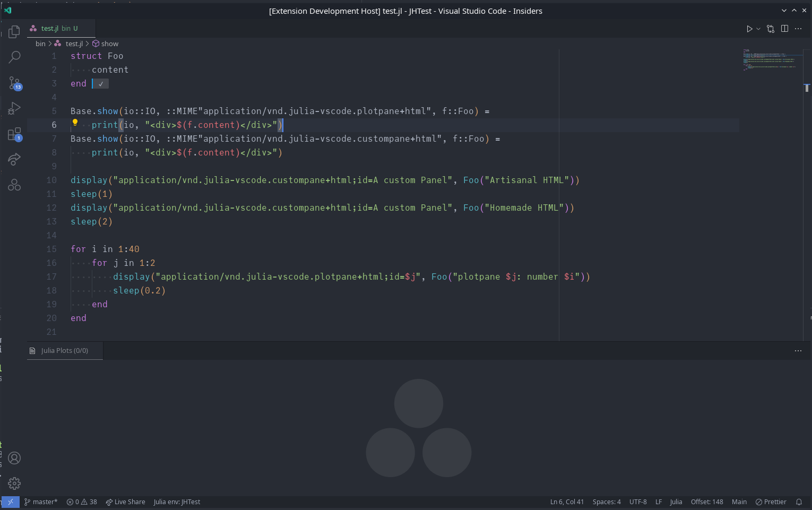This screenshot has height=510, width=812.
Task: Click the Main module status item
Action: coord(739,502)
